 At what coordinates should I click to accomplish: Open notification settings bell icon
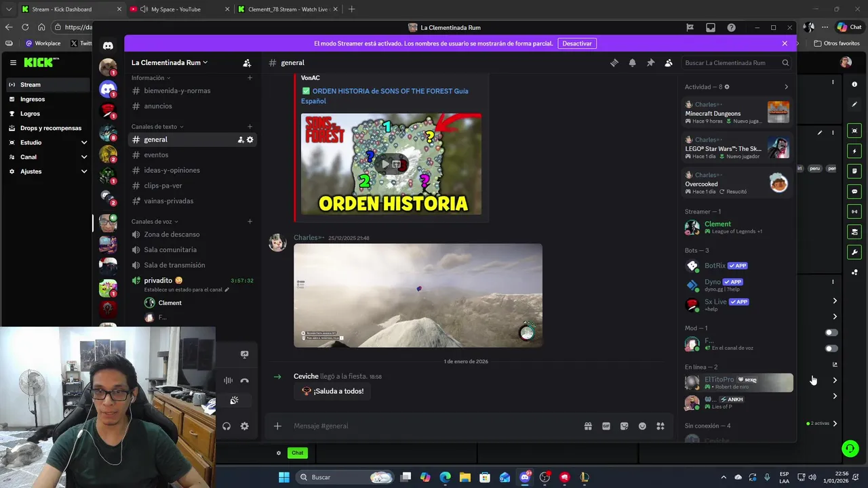point(632,62)
